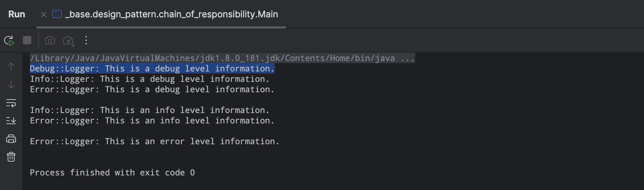The width and height of the screenshot is (644, 190).
Task: Click the 'Process finished with exit code 0' text
Action: tap(112, 173)
